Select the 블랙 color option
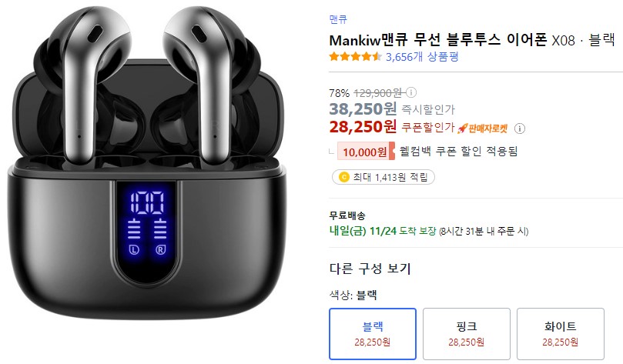623x364 pixels. pyautogui.click(x=373, y=334)
